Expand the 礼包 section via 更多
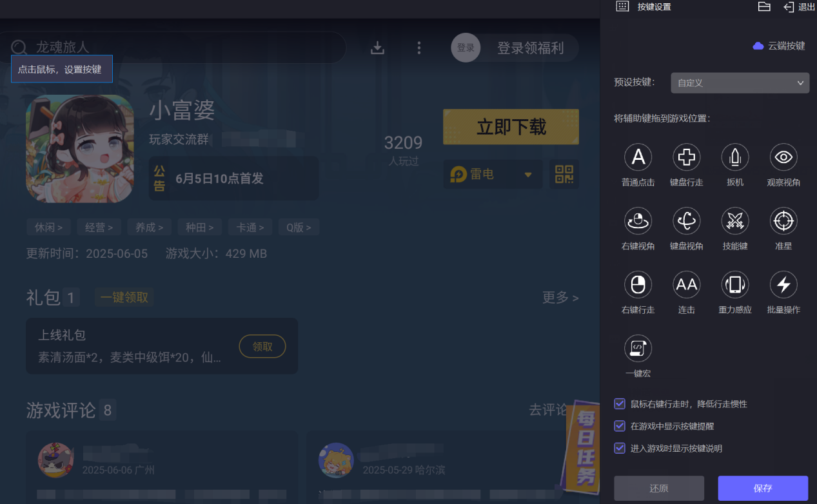Image resolution: width=817 pixels, height=504 pixels. [x=560, y=298]
